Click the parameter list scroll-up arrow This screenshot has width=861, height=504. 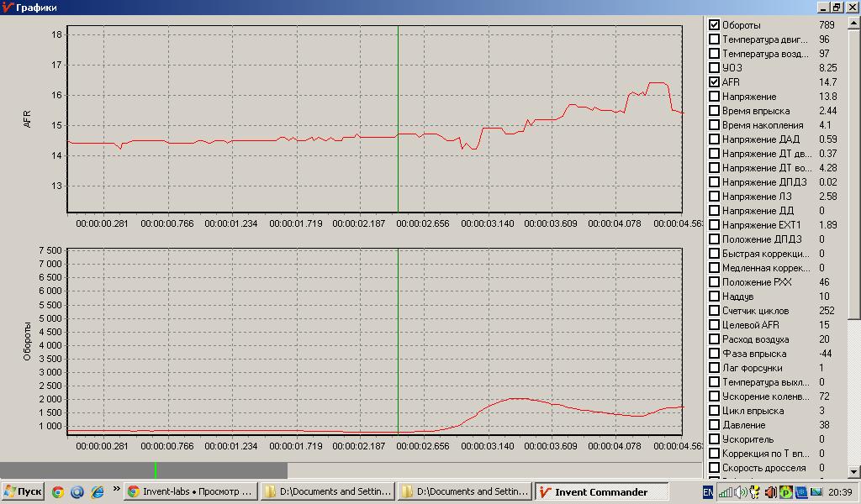pos(854,23)
